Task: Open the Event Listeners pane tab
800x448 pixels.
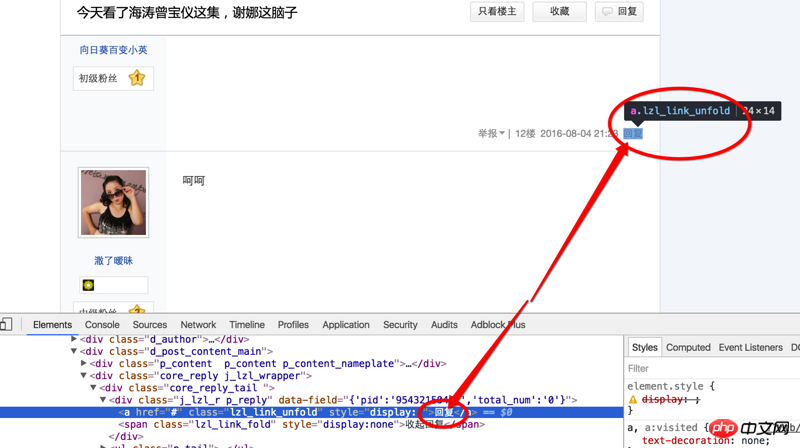Action: (x=751, y=347)
